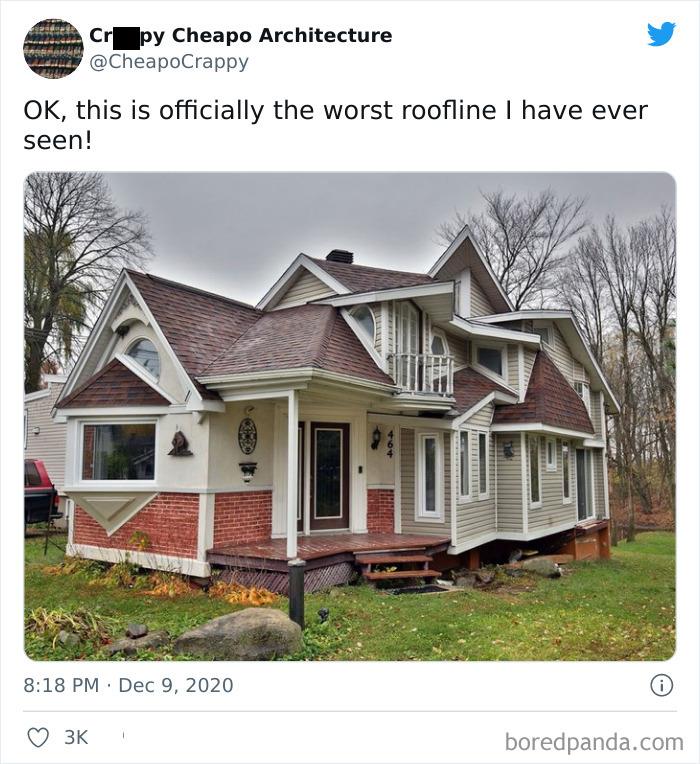View the 3K likes count
This screenshot has height=764, width=700.
coord(76,737)
